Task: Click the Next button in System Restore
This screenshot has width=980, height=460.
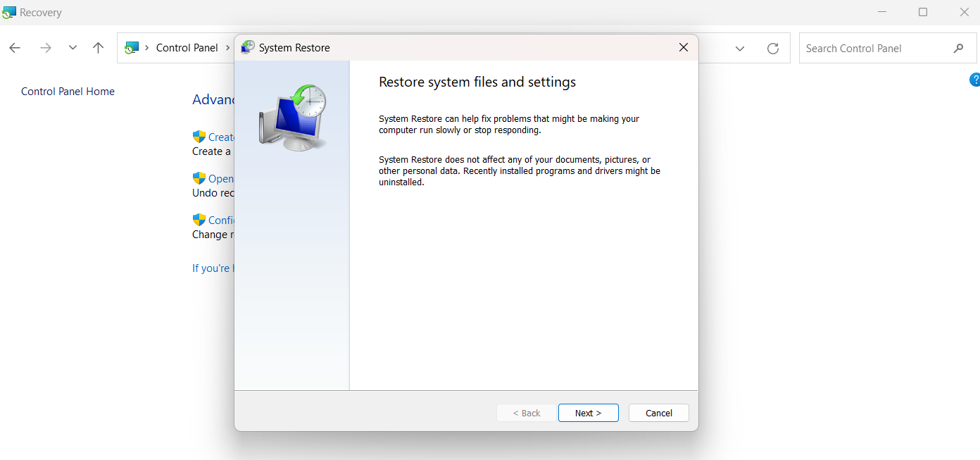Action: coord(589,413)
